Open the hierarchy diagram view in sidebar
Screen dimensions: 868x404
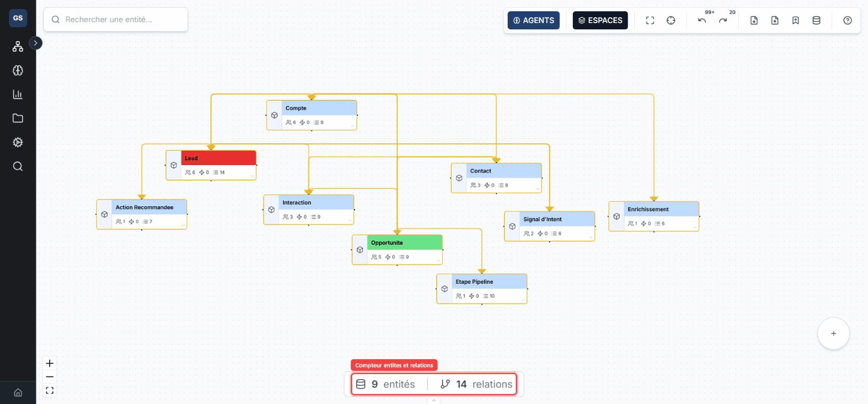pos(18,46)
